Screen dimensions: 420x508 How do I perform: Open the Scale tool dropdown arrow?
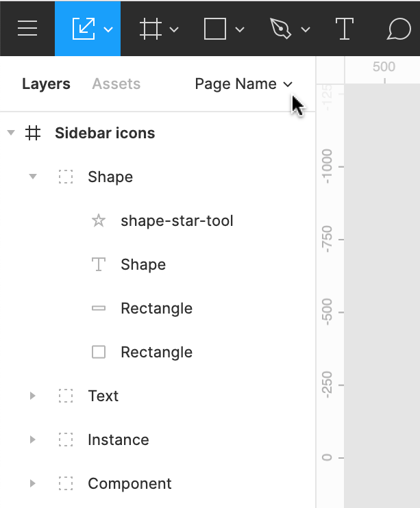click(108, 29)
